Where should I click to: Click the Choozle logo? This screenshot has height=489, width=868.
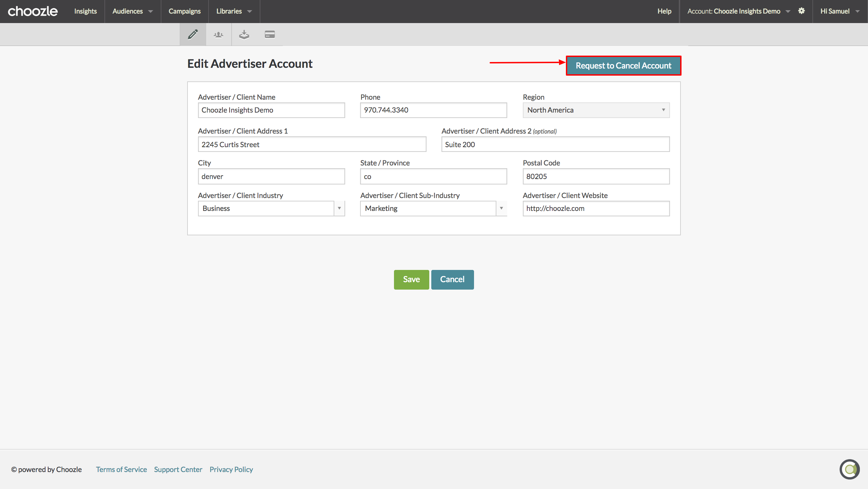pos(33,11)
